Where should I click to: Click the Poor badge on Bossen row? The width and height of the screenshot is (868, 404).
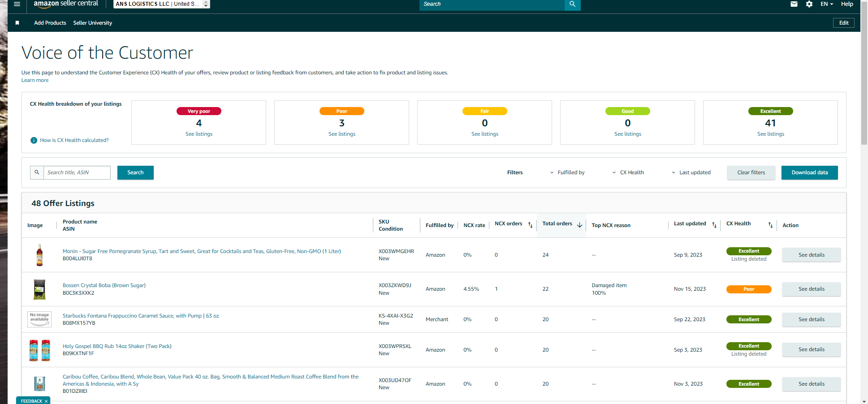click(x=749, y=289)
